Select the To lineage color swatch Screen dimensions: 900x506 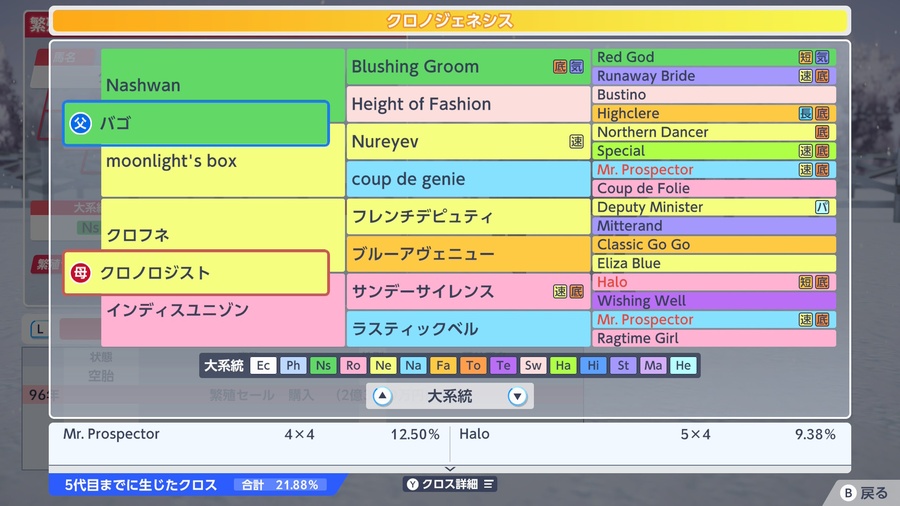click(473, 365)
